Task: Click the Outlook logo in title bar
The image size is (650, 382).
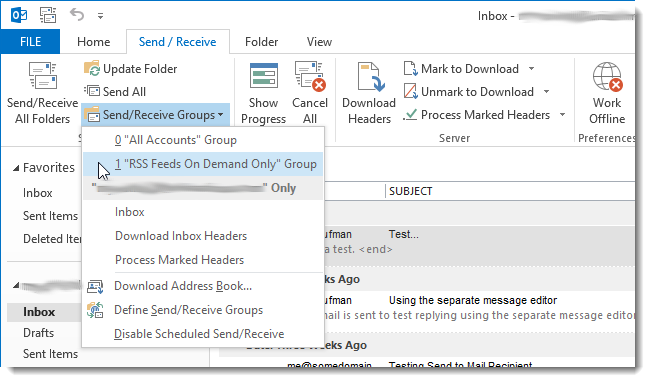Action: click(x=19, y=16)
